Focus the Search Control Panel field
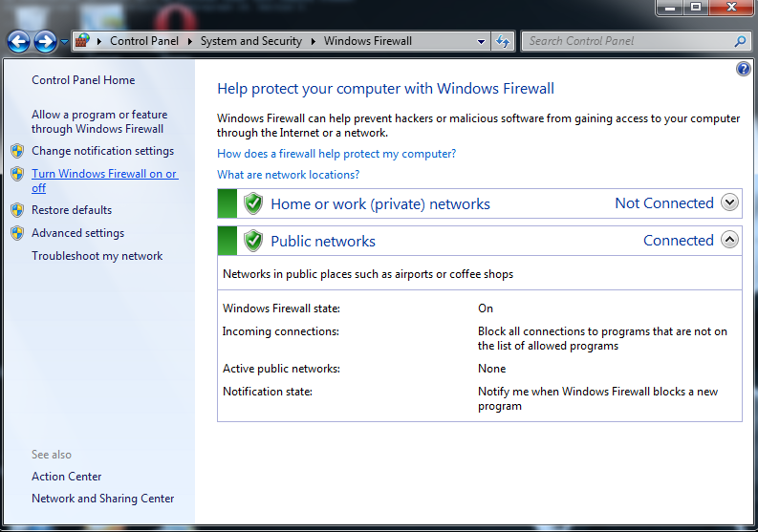758x532 pixels. [x=628, y=41]
